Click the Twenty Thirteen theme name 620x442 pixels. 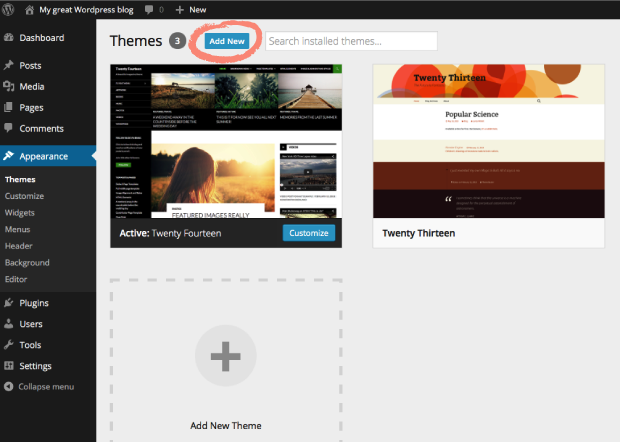coord(419,233)
